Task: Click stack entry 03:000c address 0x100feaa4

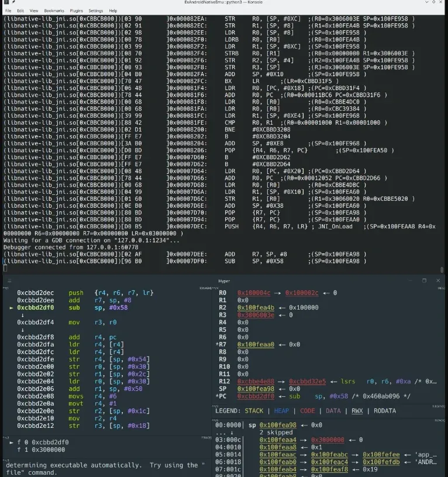Action: pos(278,440)
